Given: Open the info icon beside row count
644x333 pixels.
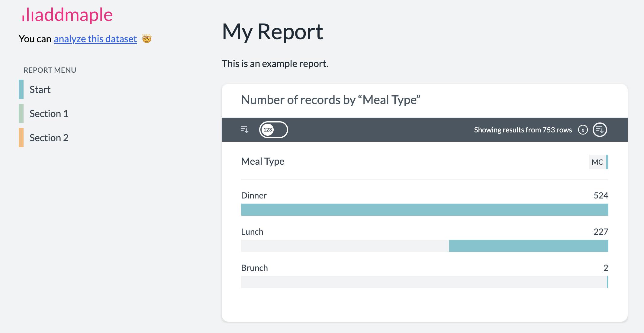Looking at the screenshot, I should click(583, 130).
